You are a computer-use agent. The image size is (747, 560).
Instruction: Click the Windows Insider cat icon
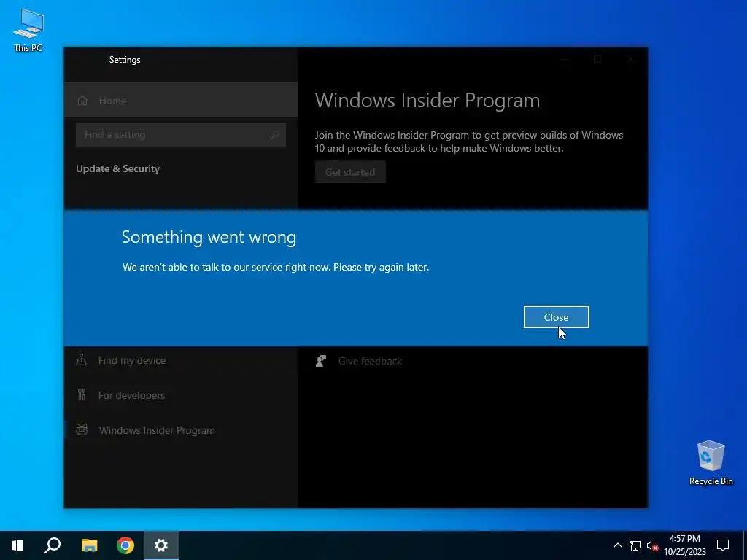click(82, 429)
